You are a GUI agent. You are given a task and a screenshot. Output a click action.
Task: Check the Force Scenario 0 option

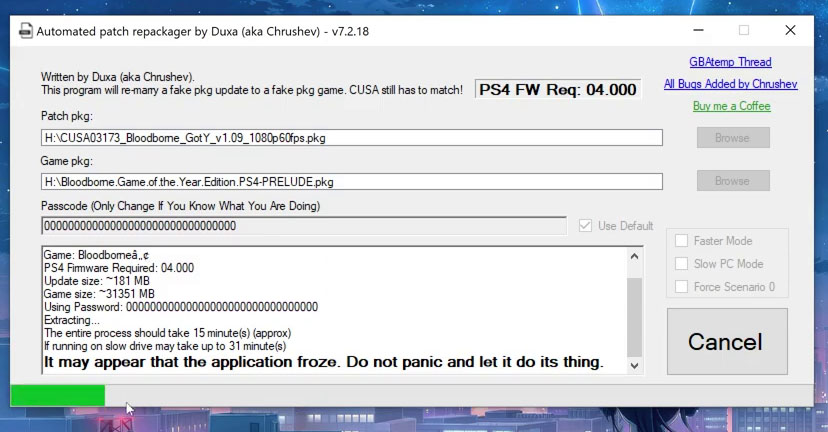[682, 287]
